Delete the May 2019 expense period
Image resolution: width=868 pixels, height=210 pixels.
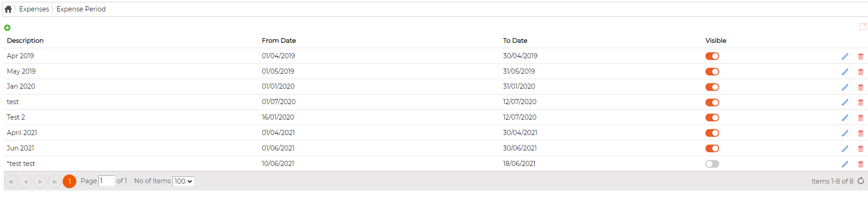[x=860, y=72]
